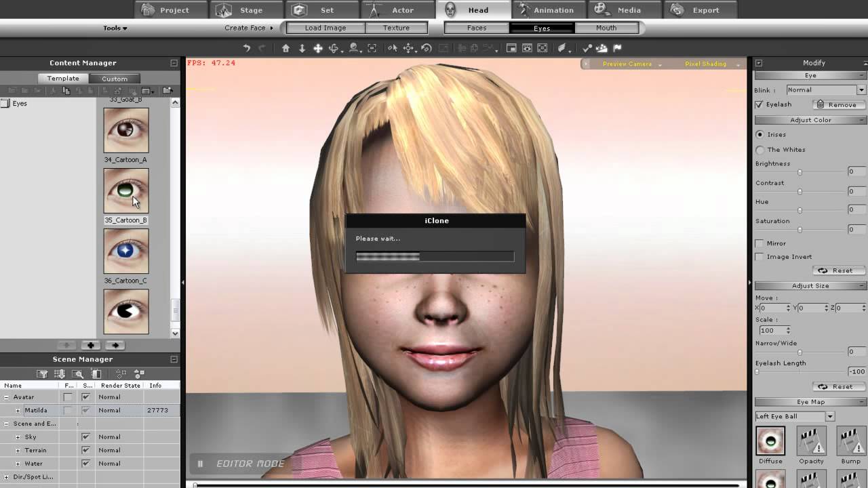Toggle Water visibility checkbox
The width and height of the screenshot is (868, 488).
85,464
